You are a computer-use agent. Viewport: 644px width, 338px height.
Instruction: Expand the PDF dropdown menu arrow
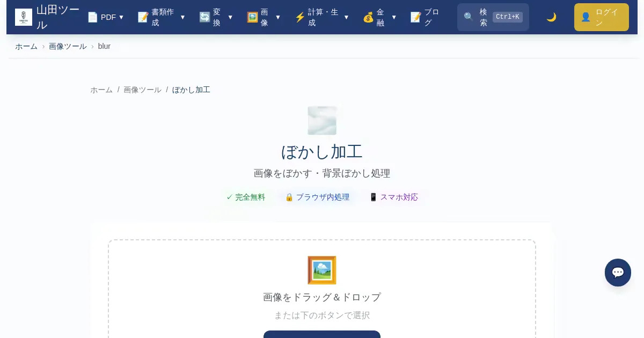click(x=121, y=17)
